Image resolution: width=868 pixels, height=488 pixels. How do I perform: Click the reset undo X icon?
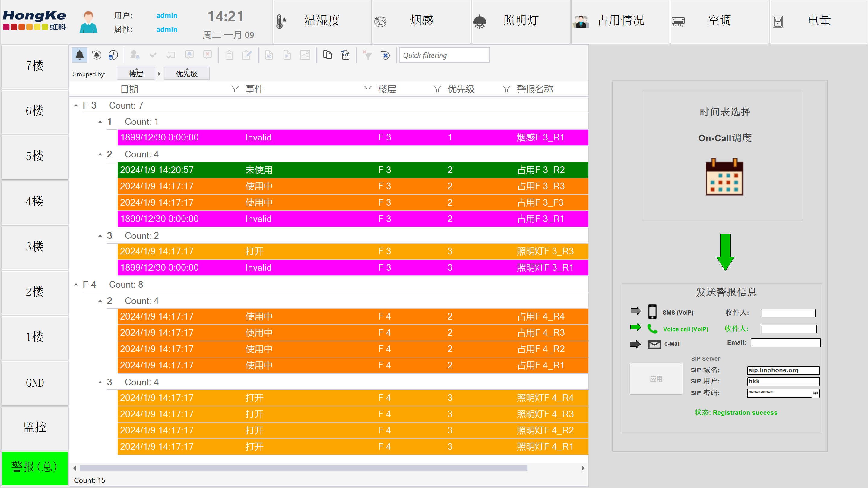385,55
